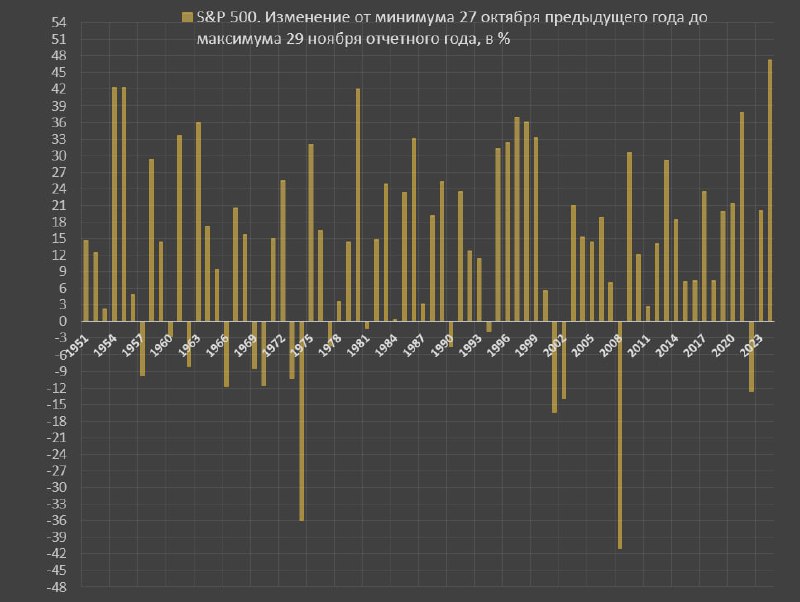
Task: Click the x-axis label 1978
Action: coord(330,346)
